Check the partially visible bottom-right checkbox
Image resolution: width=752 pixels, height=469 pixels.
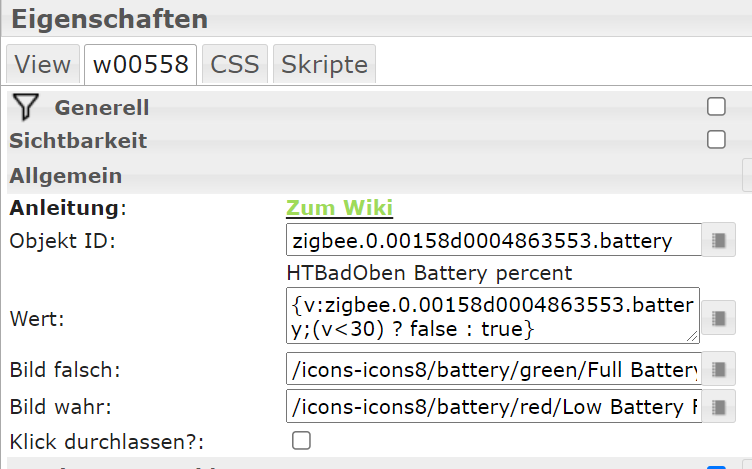(716, 466)
